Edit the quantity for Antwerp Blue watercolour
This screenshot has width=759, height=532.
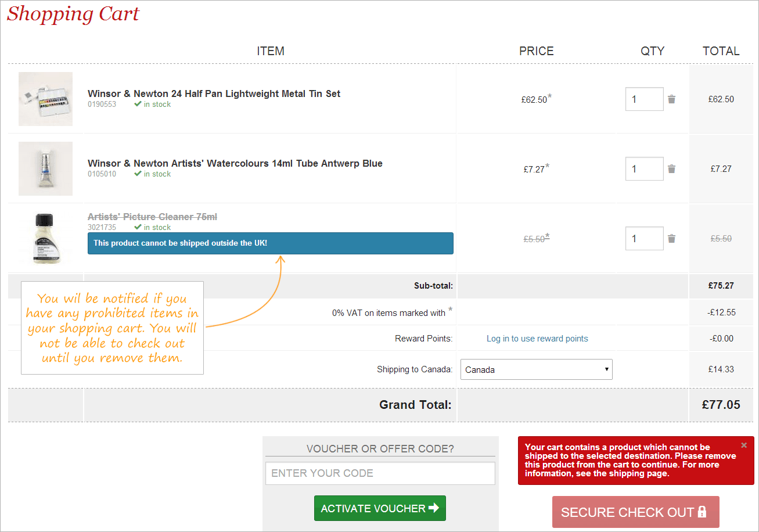click(x=644, y=169)
